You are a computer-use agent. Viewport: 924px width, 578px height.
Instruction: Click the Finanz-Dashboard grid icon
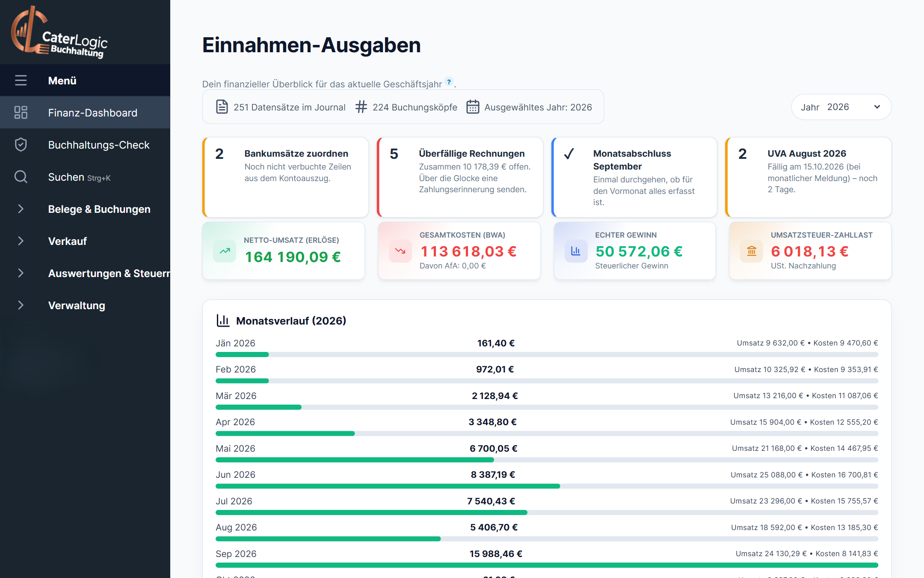click(21, 113)
